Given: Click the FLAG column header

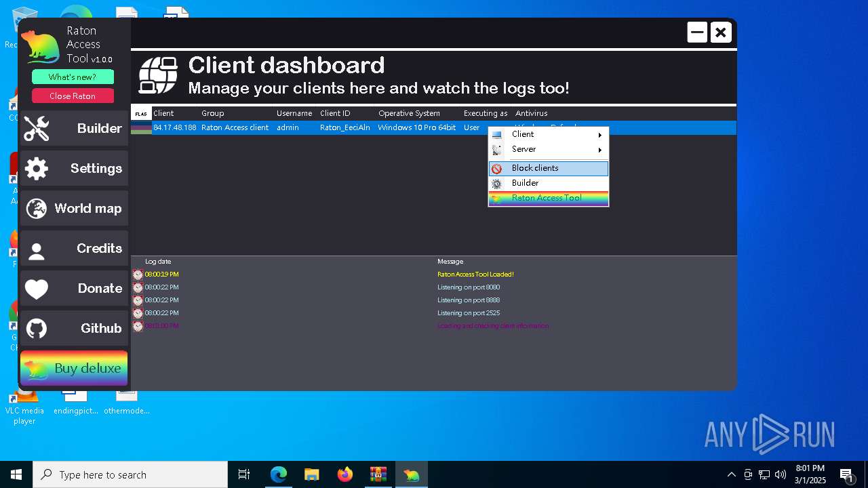Looking at the screenshot, I should [141, 114].
